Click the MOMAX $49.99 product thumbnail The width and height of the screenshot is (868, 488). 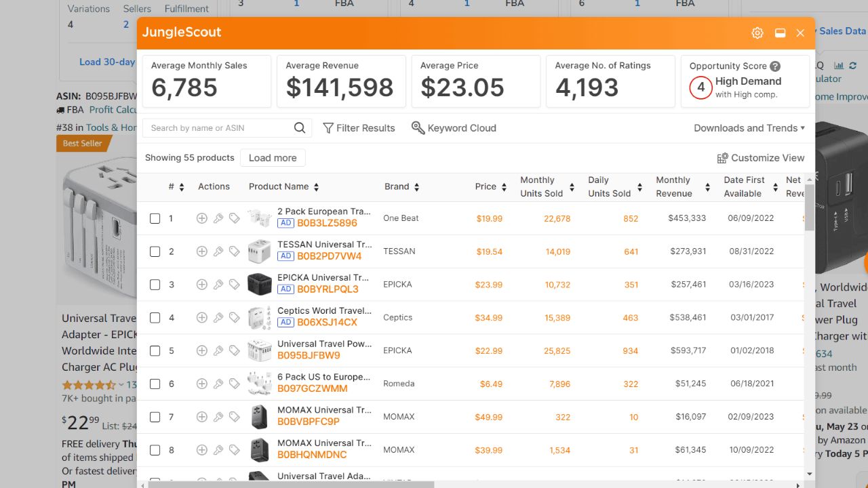pyautogui.click(x=260, y=417)
